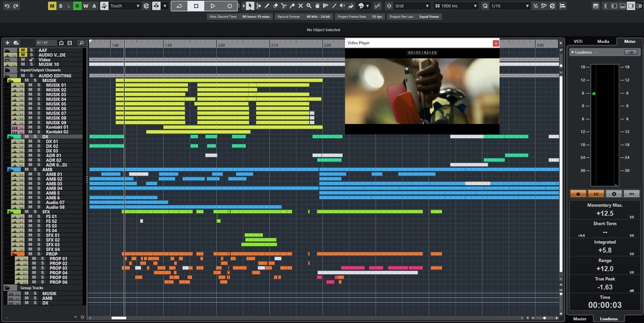Toggle global Write automation W button

(x=85, y=6)
